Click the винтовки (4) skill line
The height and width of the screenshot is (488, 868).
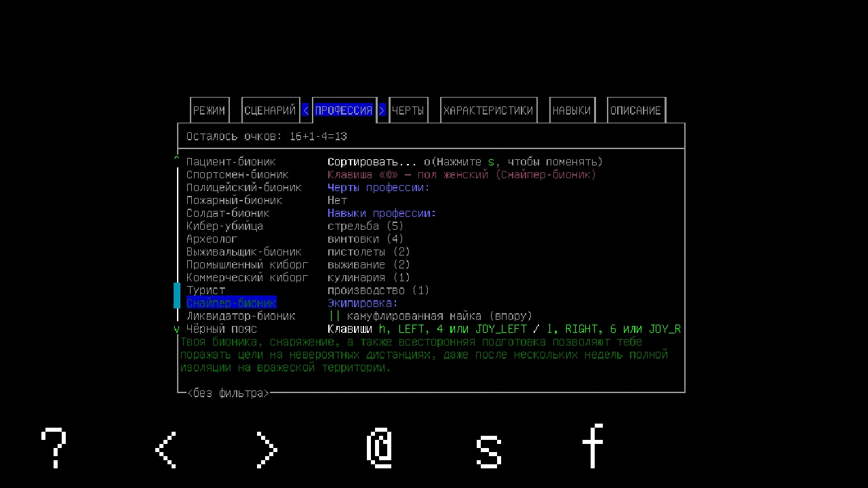click(x=366, y=239)
